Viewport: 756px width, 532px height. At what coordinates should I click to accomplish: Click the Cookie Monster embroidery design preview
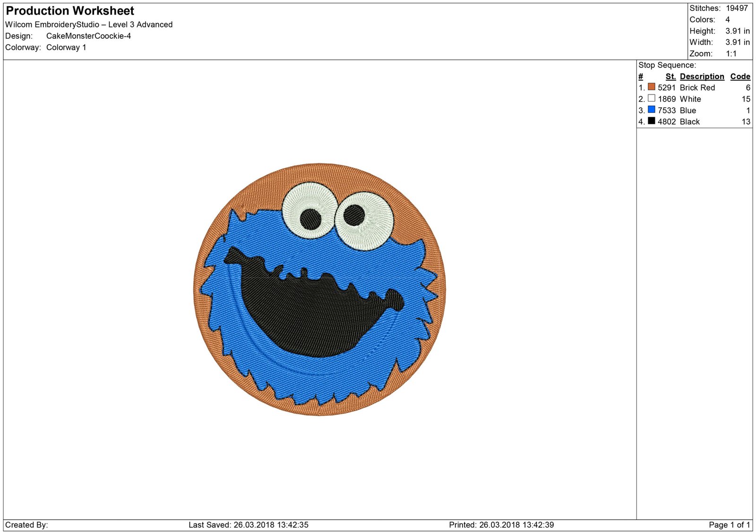[319, 290]
